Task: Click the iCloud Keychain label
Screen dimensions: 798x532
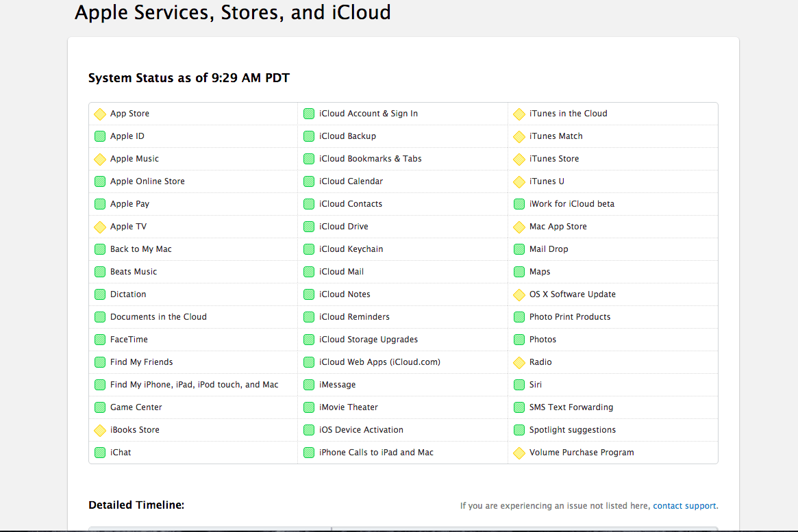Action: click(351, 249)
